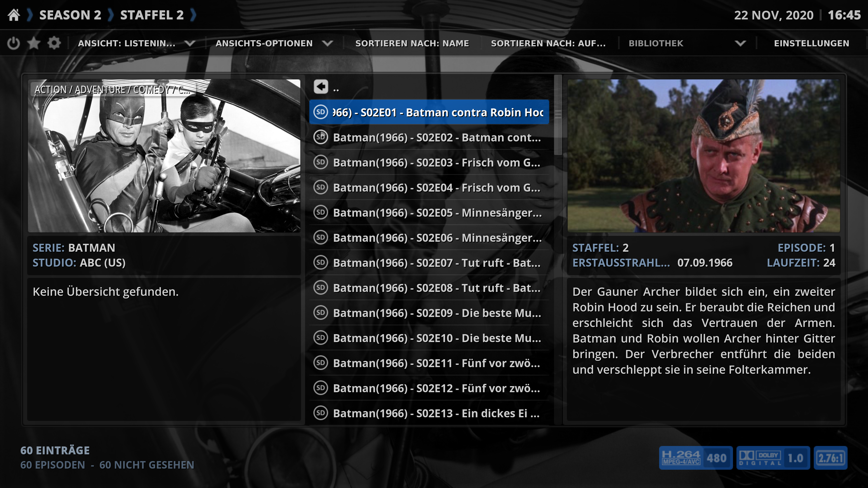The width and height of the screenshot is (868, 488).
Task: Open the settings gear icon
Action: point(54,43)
